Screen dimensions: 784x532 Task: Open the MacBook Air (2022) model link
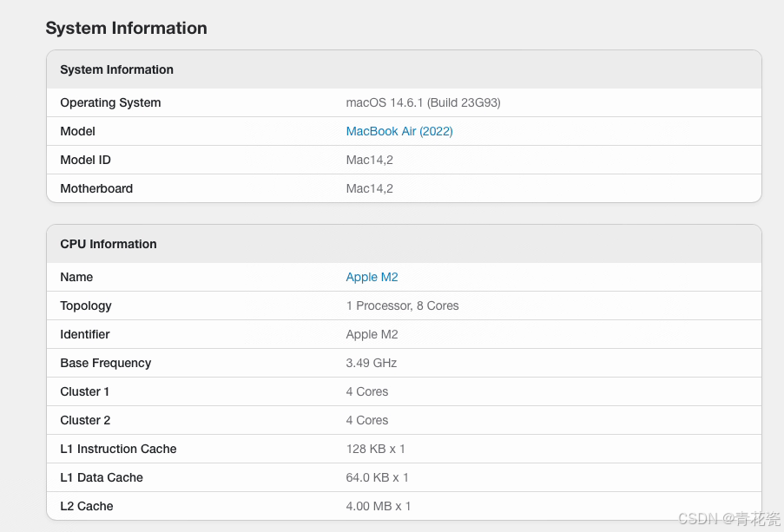(x=399, y=132)
